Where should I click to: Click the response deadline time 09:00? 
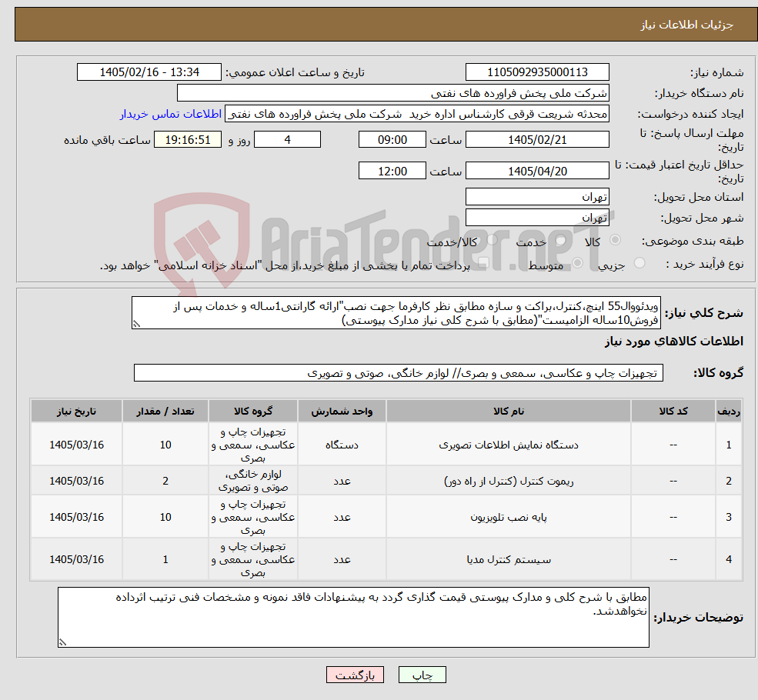click(392, 139)
